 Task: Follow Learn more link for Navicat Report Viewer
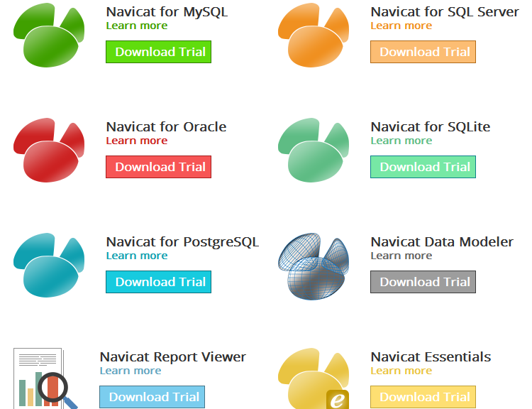pyautogui.click(x=131, y=371)
